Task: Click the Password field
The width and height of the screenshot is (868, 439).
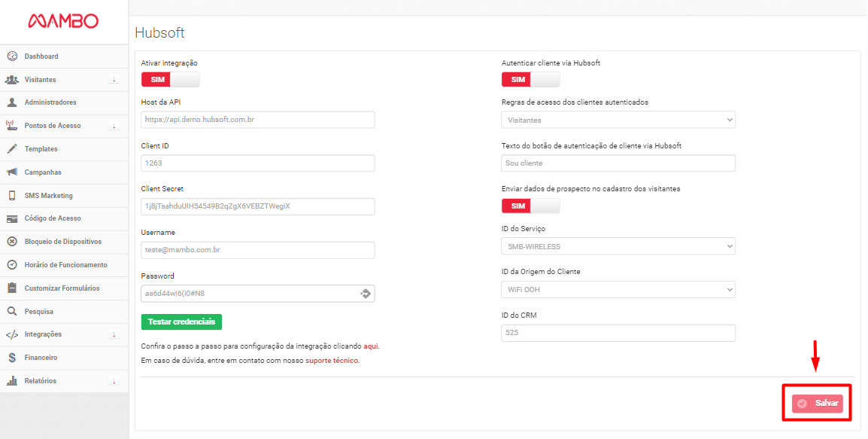Action: [258, 294]
